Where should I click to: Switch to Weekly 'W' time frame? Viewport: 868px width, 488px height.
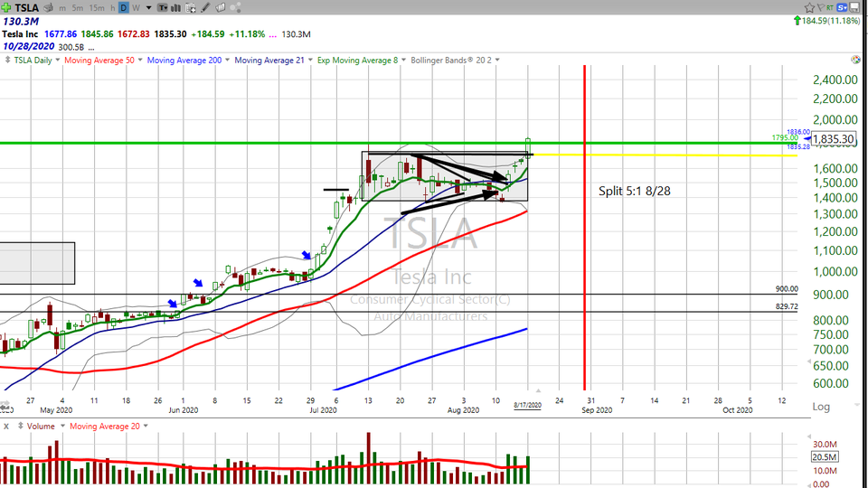[135, 7]
